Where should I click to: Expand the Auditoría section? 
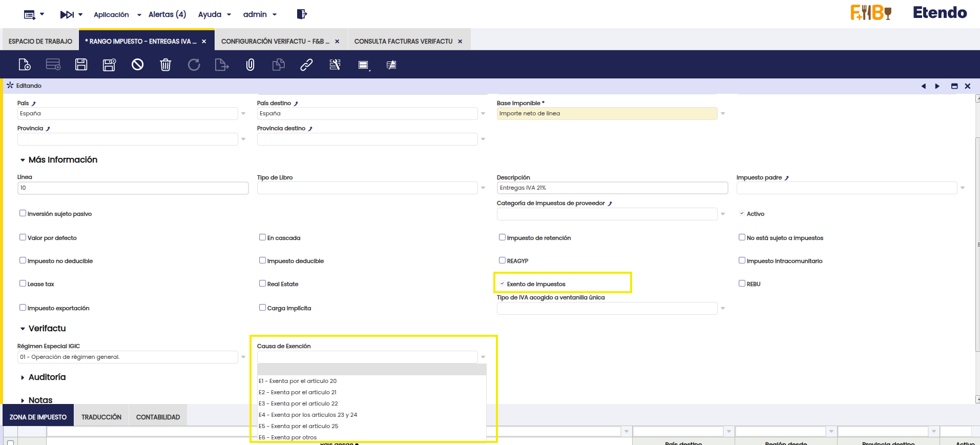[x=47, y=377]
